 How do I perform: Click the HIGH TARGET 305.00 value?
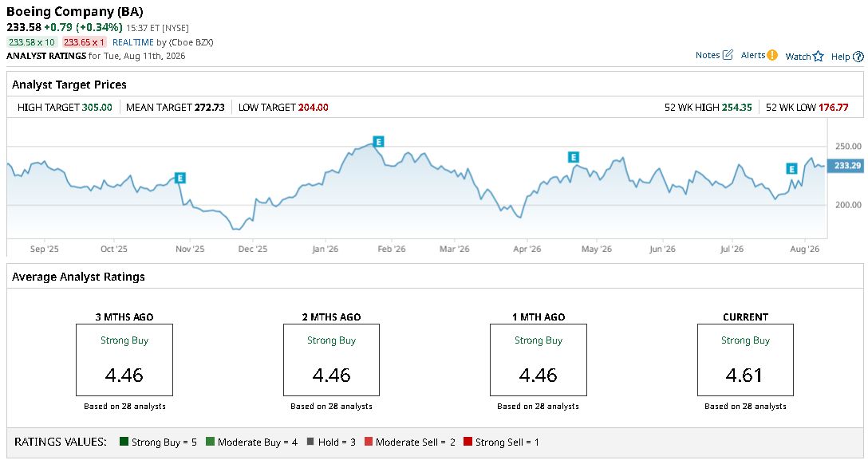[x=97, y=108]
